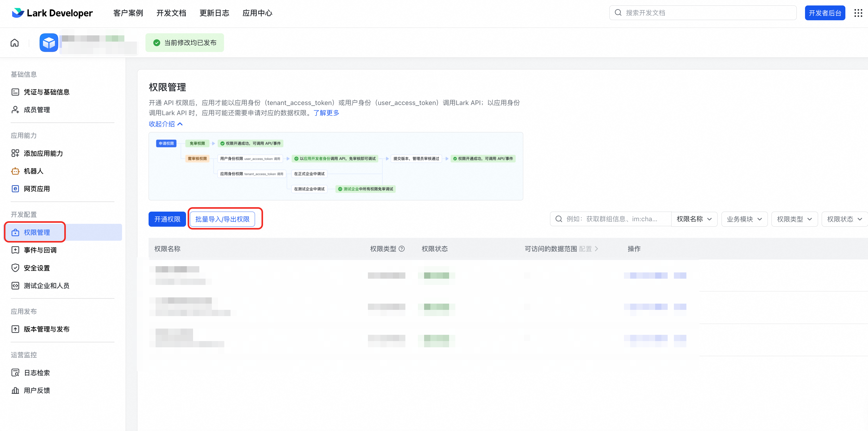Click the 开通权限 button
The height and width of the screenshot is (431, 868).
click(x=167, y=219)
